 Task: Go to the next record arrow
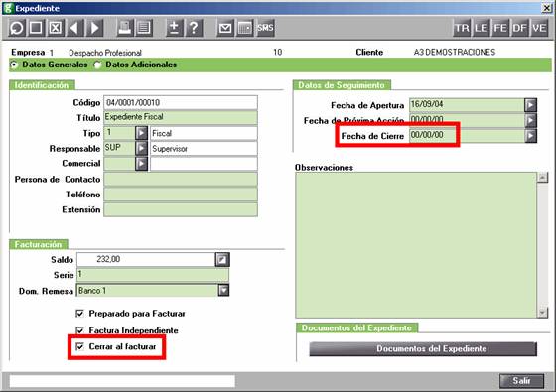94,28
